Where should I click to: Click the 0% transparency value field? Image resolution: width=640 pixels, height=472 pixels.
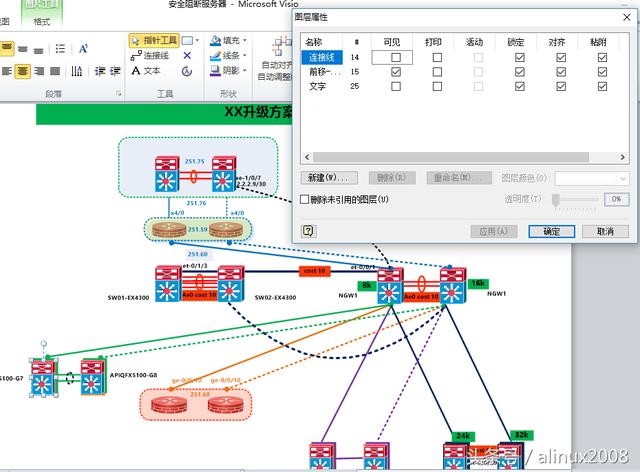(x=616, y=199)
